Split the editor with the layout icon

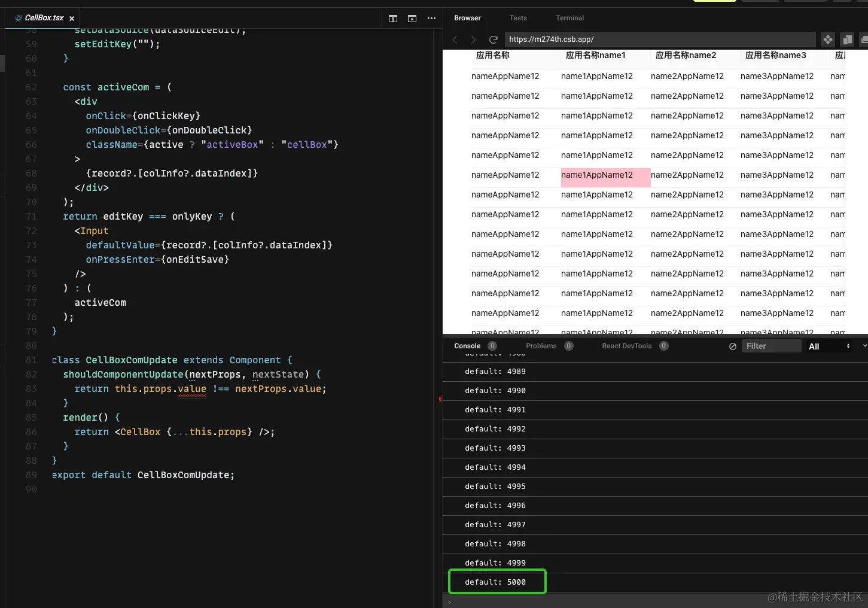coord(393,19)
